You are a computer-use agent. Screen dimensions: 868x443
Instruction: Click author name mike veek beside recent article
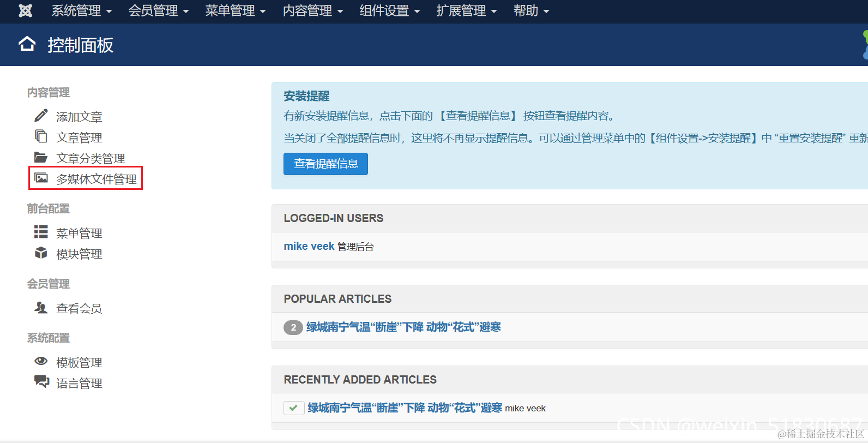(525, 408)
